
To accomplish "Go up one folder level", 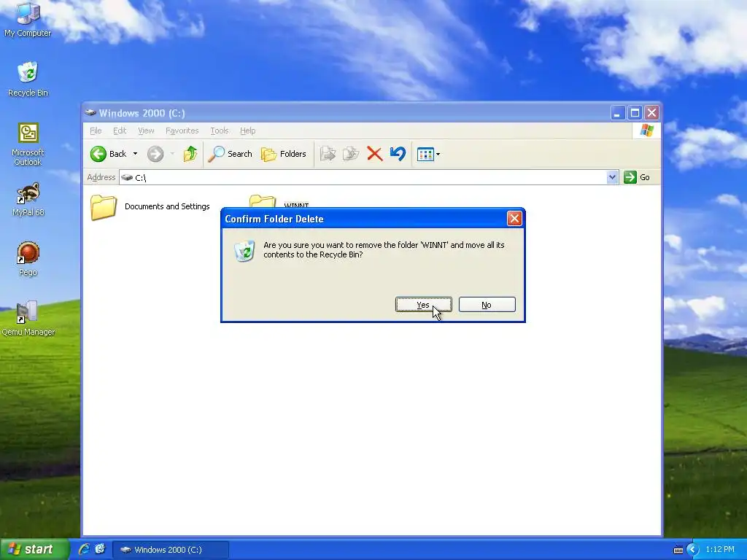I will 190,154.
